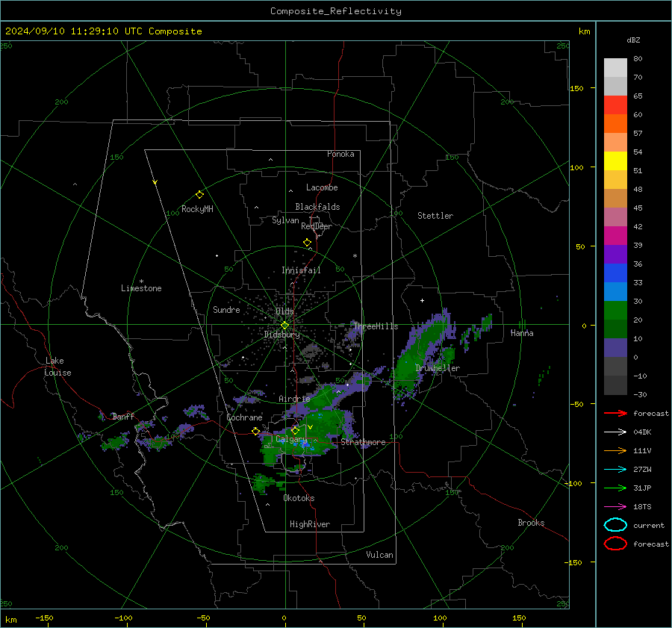Image resolution: width=672 pixels, height=628 pixels.
Task: Click the red forecast arrow legend icon
Action: click(615, 413)
